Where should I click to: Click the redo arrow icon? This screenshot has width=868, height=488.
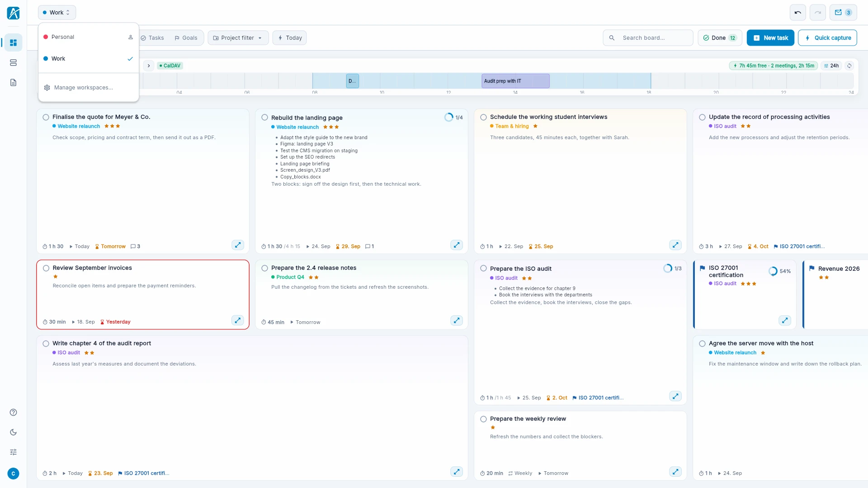click(x=817, y=13)
